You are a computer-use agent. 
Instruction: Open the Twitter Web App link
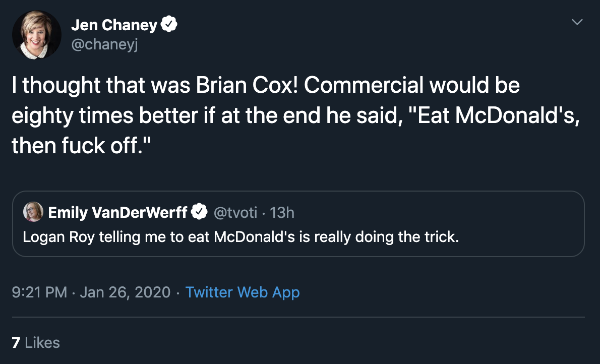pos(243,292)
